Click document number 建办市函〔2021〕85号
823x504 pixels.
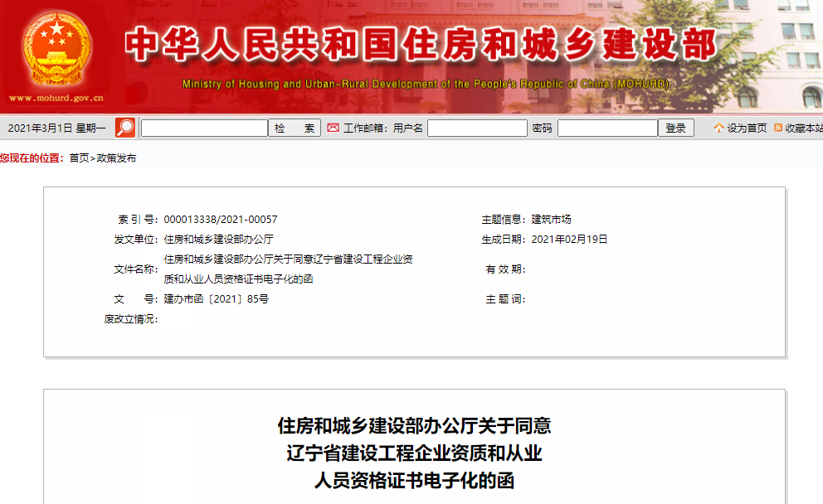pos(217,299)
